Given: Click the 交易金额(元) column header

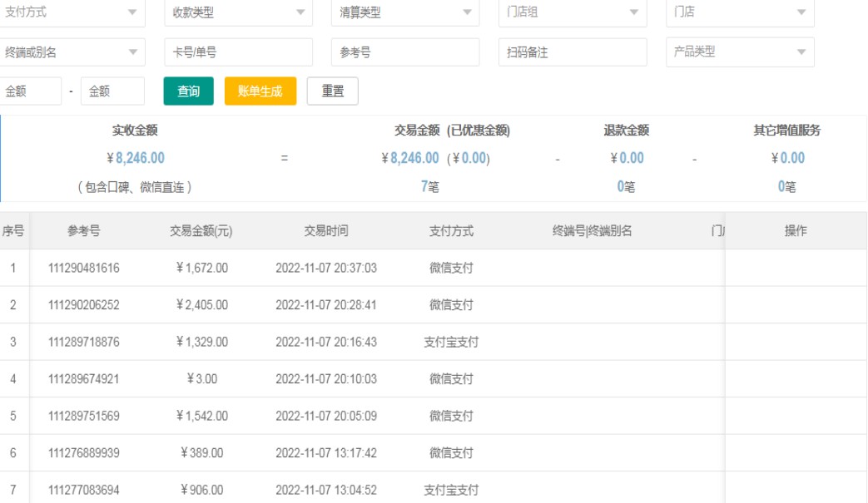Looking at the screenshot, I should (x=201, y=231).
